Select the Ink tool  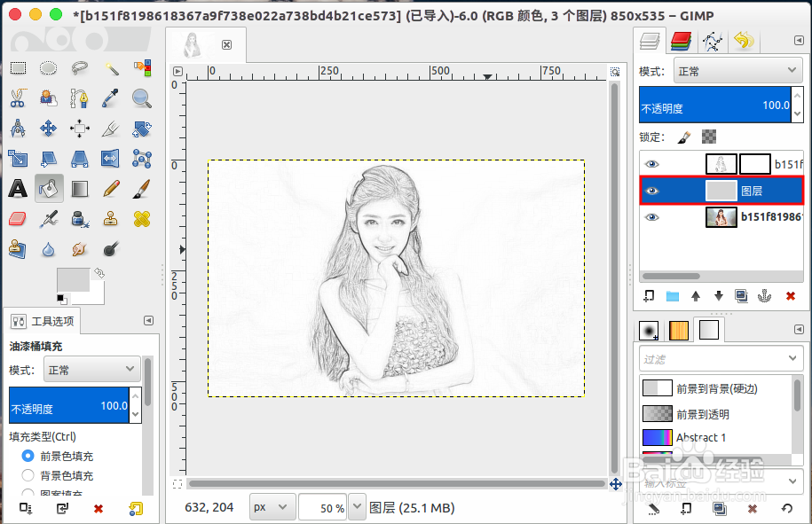point(79,219)
